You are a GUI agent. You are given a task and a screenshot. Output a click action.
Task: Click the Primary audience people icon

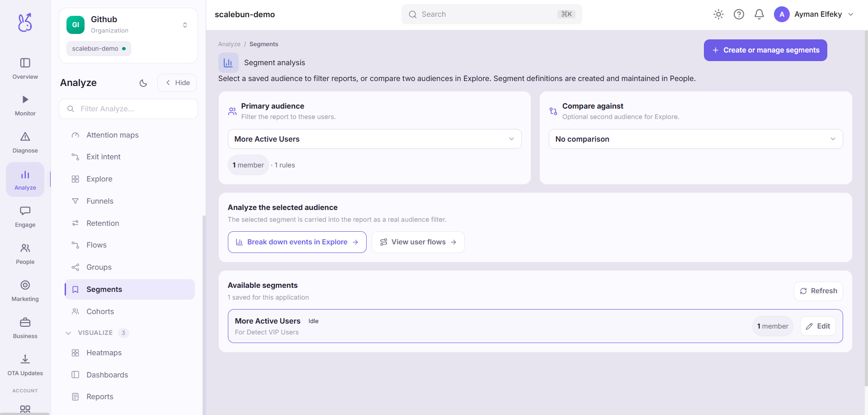click(232, 111)
